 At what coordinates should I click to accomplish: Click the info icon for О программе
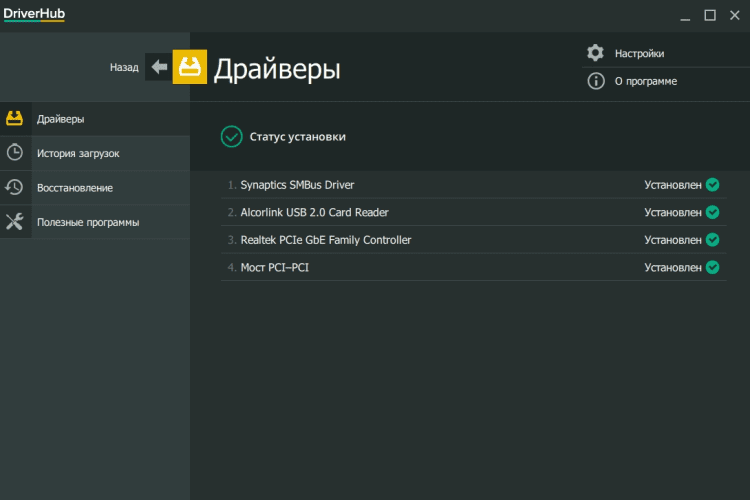coord(596,81)
